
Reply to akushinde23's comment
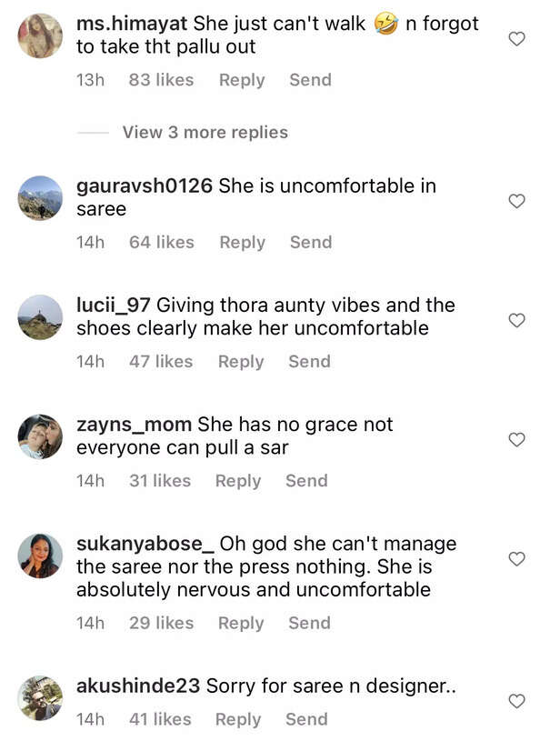(x=238, y=719)
